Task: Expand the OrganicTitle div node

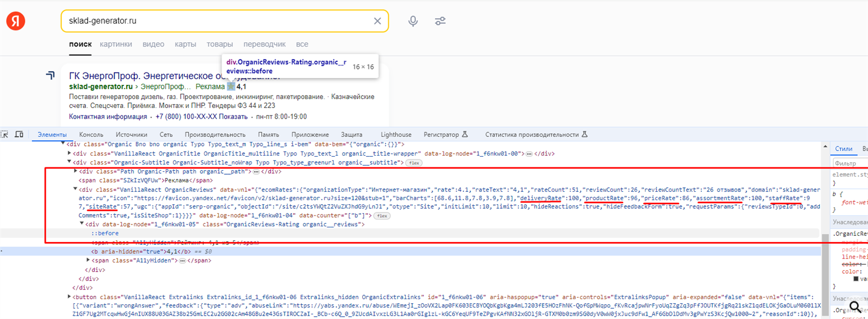Action: tap(70, 153)
